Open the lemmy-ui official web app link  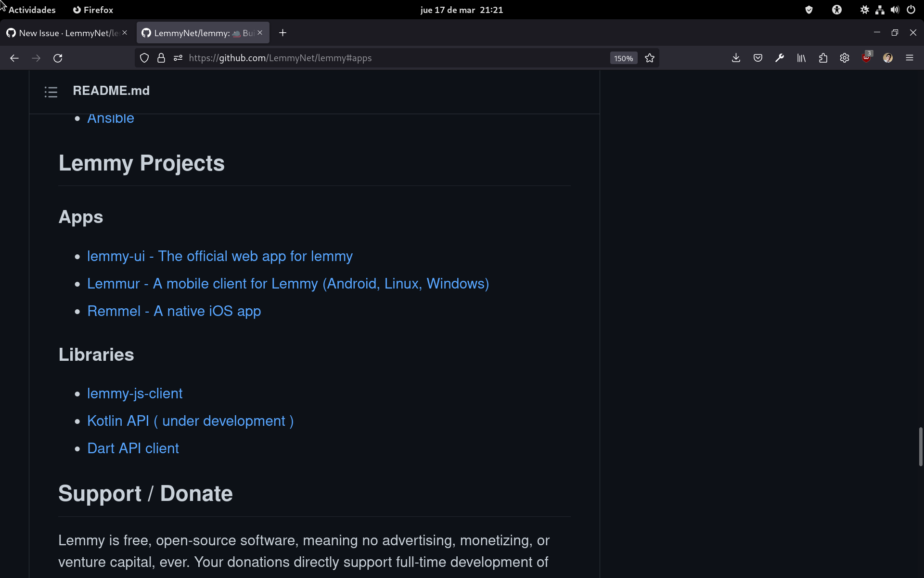coord(220,256)
